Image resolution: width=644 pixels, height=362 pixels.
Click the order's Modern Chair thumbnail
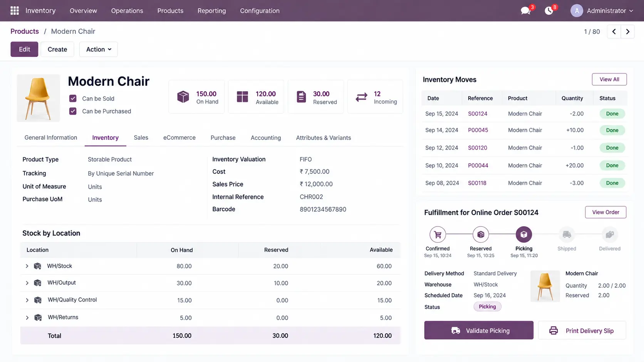[x=545, y=286]
